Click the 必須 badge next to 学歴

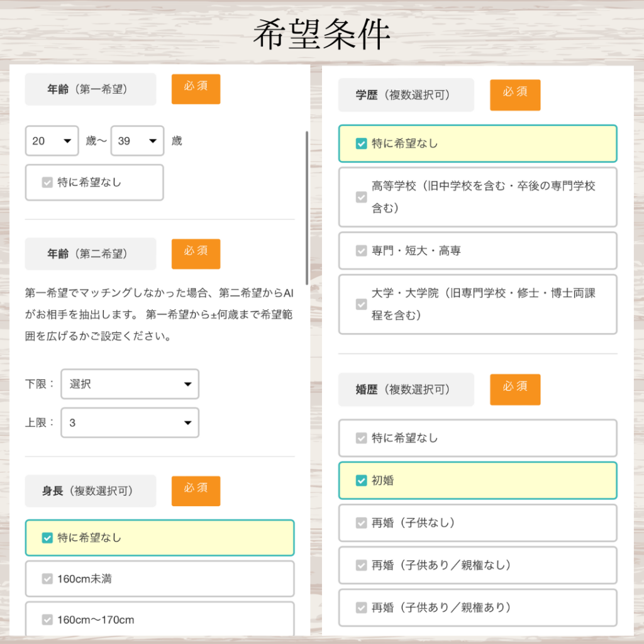coord(515,95)
